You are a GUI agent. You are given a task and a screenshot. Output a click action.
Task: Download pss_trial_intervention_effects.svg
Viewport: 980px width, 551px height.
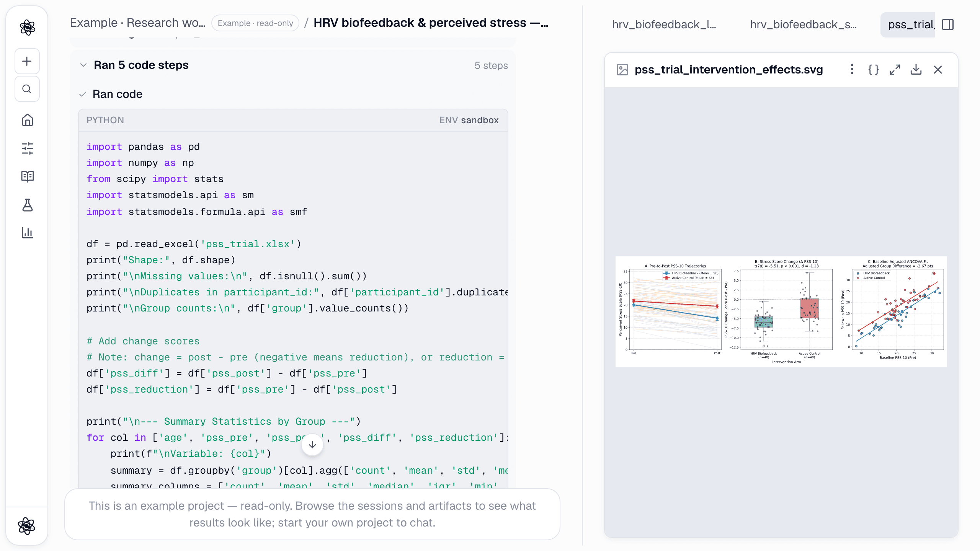click(x=916, y=69)
